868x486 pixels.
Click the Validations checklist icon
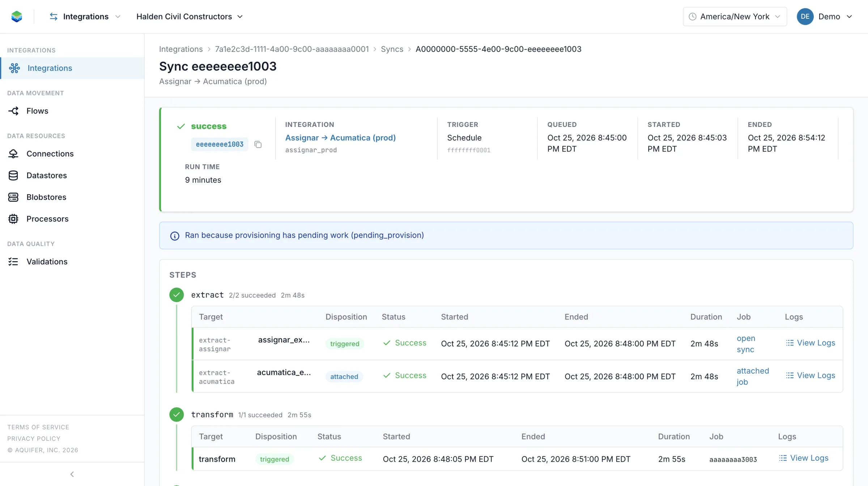click(x=13, y=261)
